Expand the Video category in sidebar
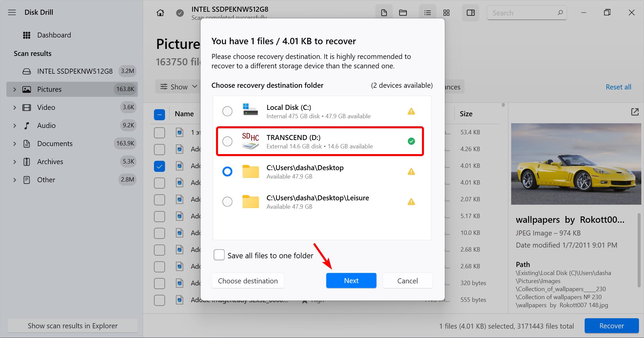This screenshot has height=338, width=644. 14,108
